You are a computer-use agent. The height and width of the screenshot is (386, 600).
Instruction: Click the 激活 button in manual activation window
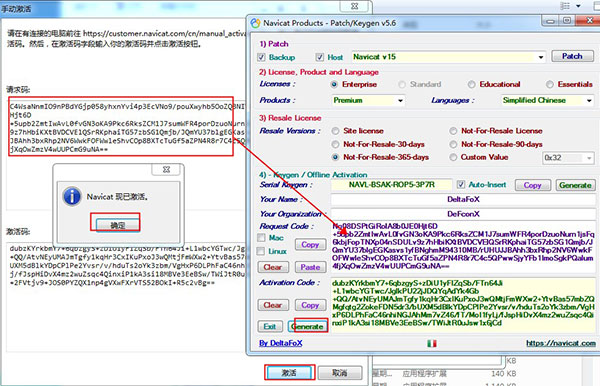tap(289, 372)
